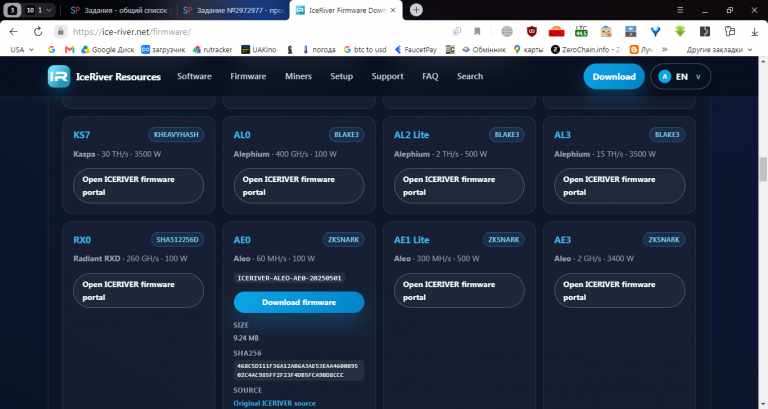This screenshot has height=409, width=768.
Task: Open the rutracker bookmark
Action: click(x=213, y=49)
